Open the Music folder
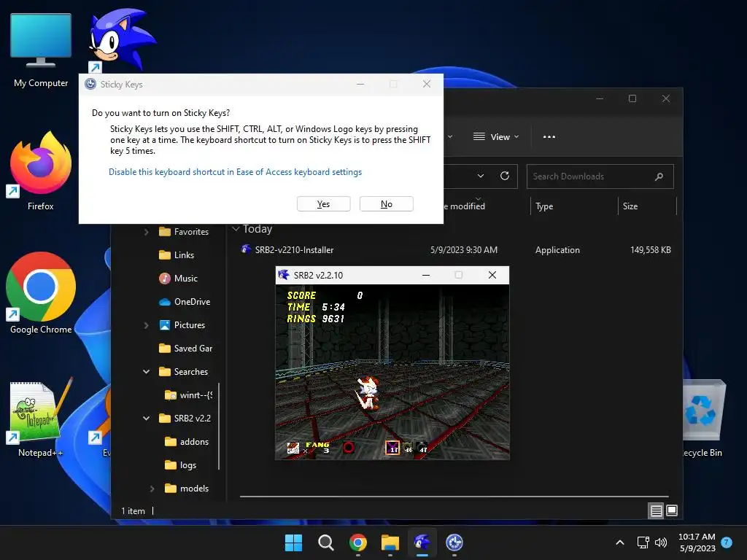 pos(178,279)
